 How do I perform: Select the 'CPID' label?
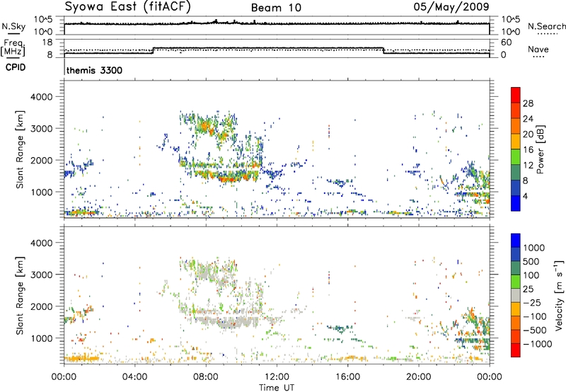(16, 67)
